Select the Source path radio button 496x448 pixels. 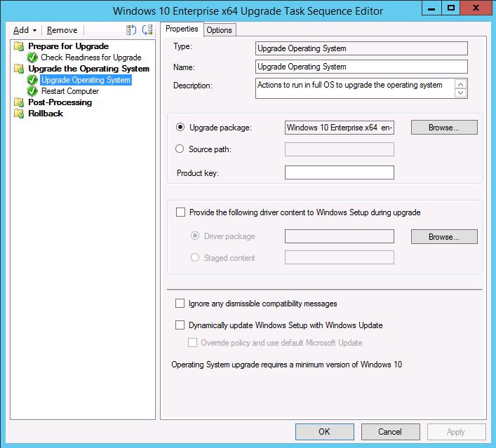[x=180, y=149]
